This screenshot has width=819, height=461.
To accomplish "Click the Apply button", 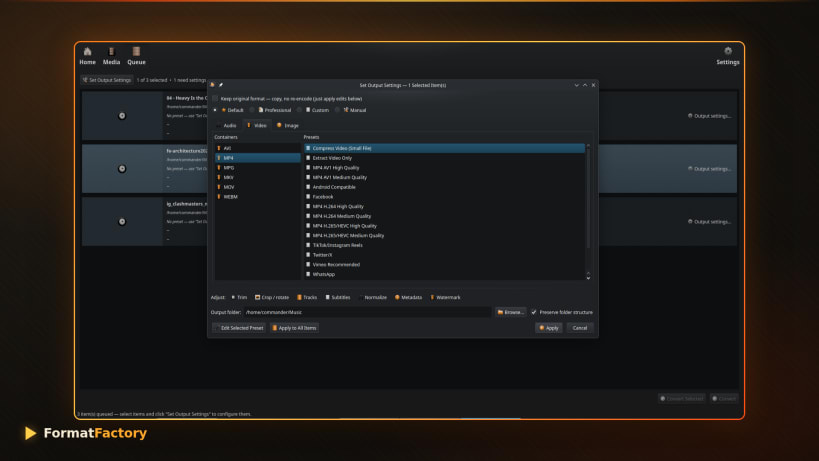I will 548,328.
